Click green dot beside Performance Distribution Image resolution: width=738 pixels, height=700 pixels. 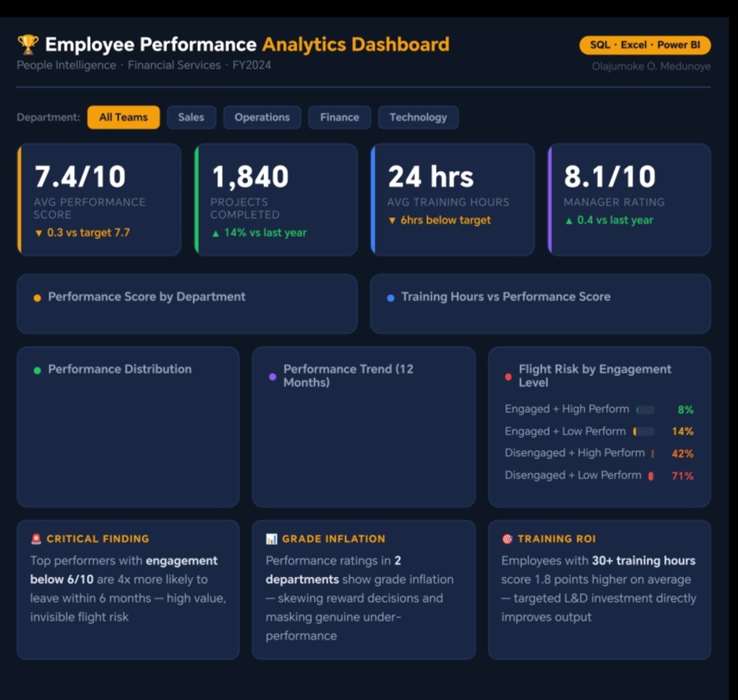[37, 370]
